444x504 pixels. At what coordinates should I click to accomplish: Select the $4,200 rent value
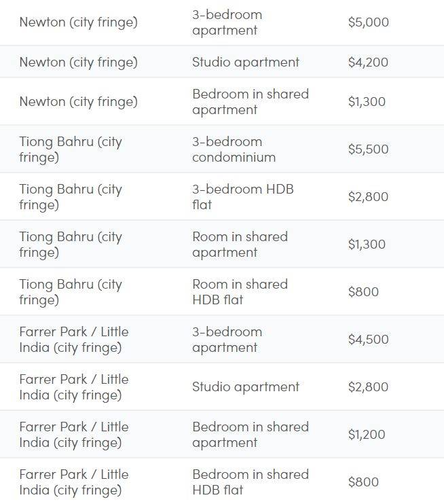click(x=368, y=62)
